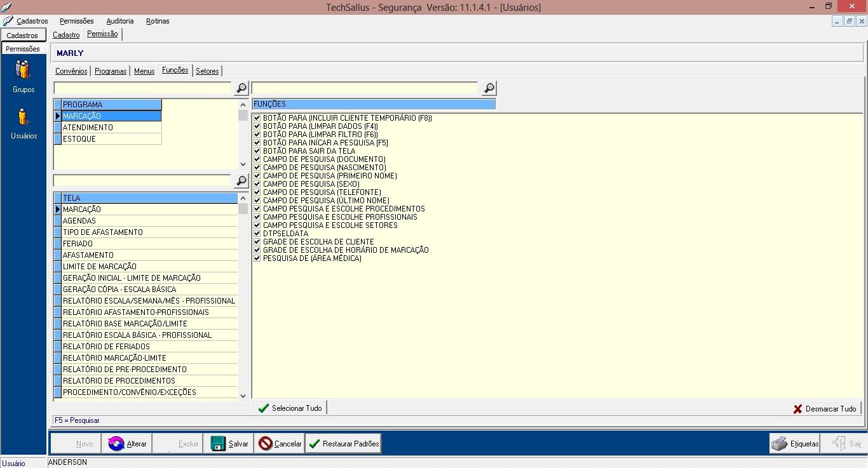Click the Cancelar button

pos(280,444)
